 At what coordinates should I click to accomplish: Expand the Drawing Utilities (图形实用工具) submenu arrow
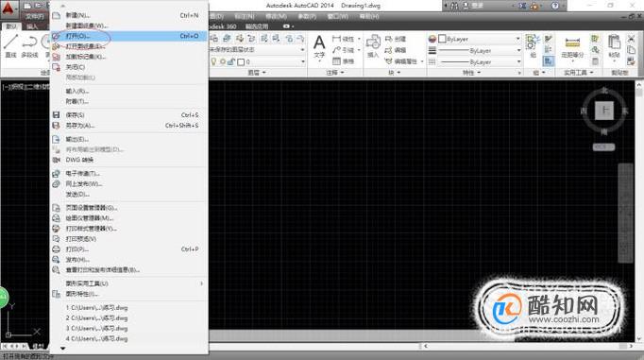click(201, 283)
